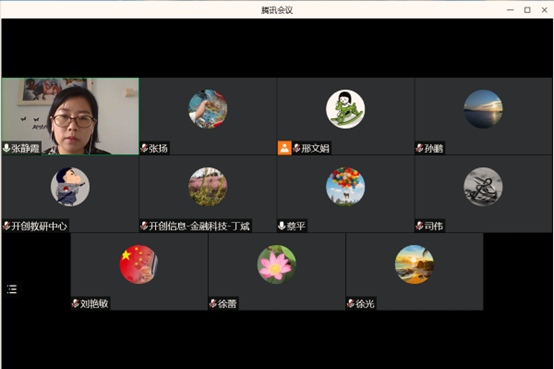Click the muted mic icon for 刘艳敏
This screenshot has height=369, width=554.
[x=75, y=303]
